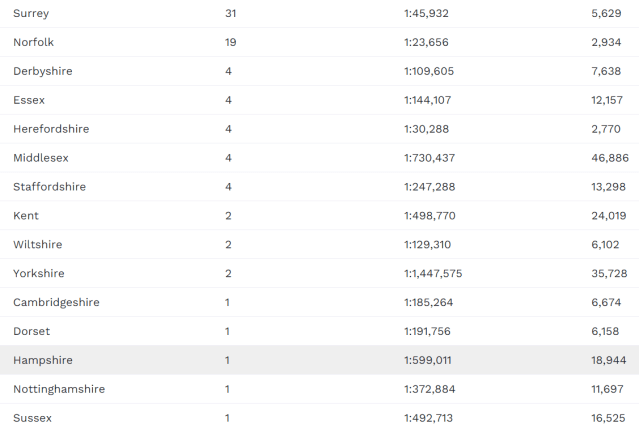Click the 1:45,932 ratio in Surrey row
The image size is (639, 433).
coord(426,13)
